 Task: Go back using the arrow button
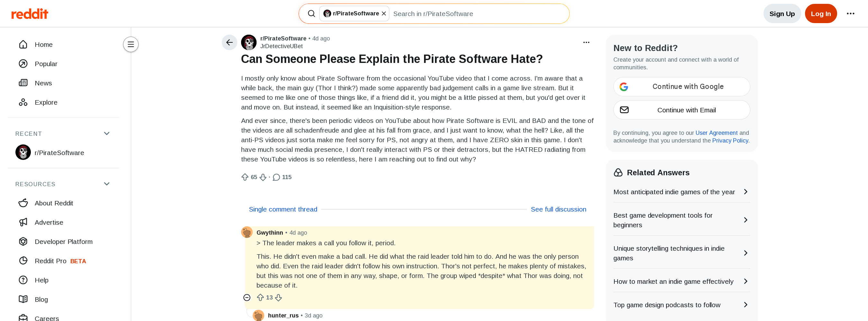click(230, 42)
